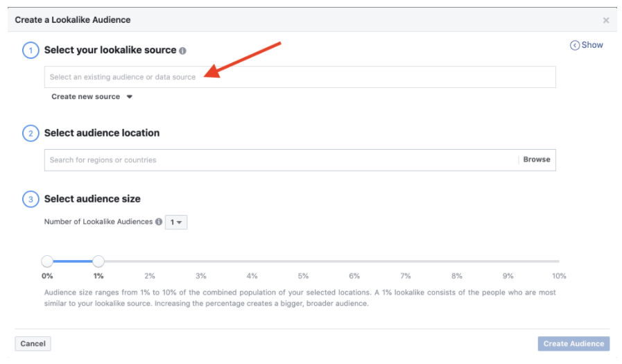Click the step 1 circle icon
Screen dimensions: 622x364
click(x=31, y=51)
